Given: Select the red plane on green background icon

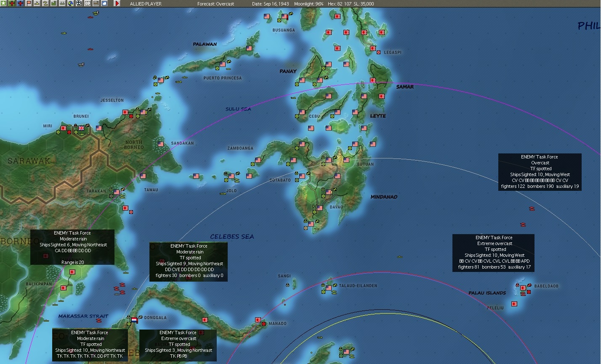Looking at the screenshot, I should [12, 3].
